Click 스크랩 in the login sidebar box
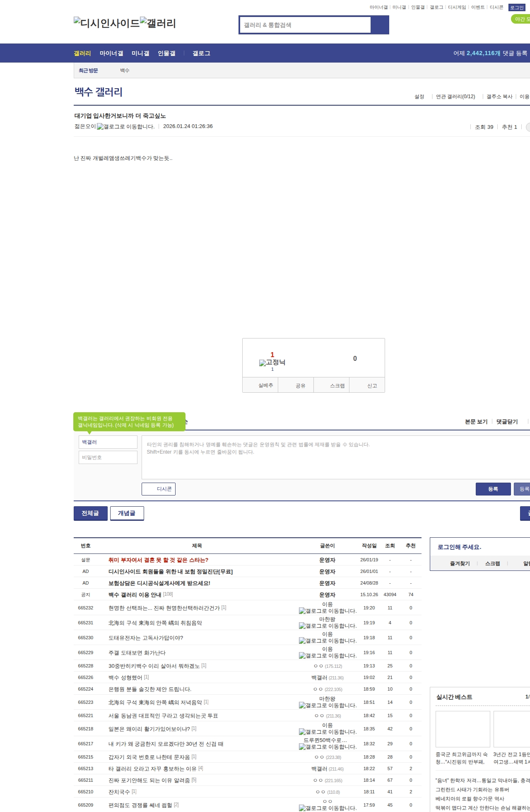Image resolution: width=530 pixels, height=812 pixels. 493,563
